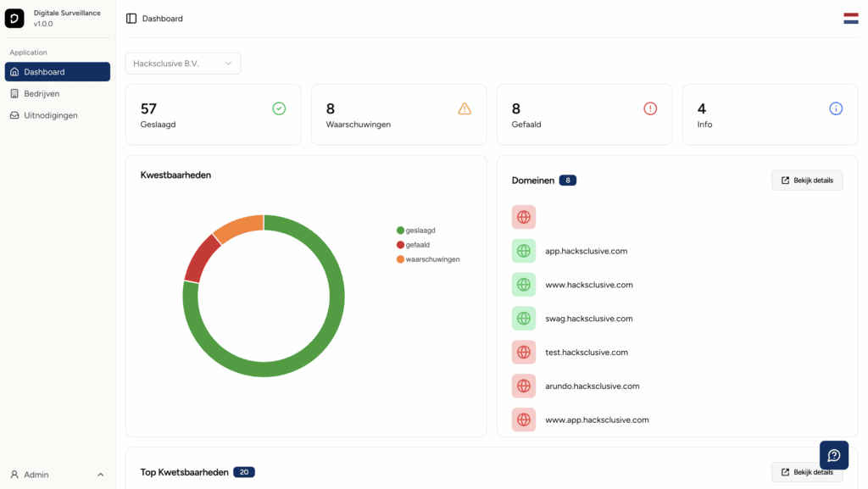This screenshot has height=489, width=868.
Task: Click the red Gefaald alert icon
Action: (650, 108)
